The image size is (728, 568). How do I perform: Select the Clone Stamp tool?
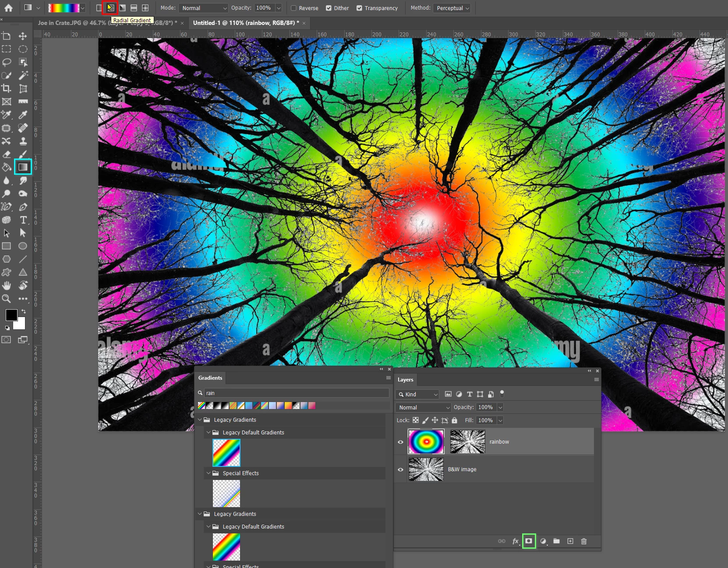coord(23,141)
